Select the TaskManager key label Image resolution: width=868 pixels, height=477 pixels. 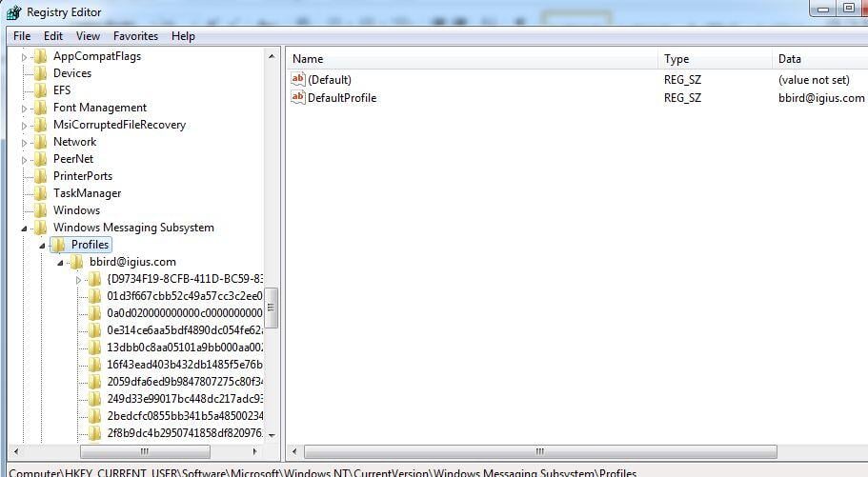(87, 193)
